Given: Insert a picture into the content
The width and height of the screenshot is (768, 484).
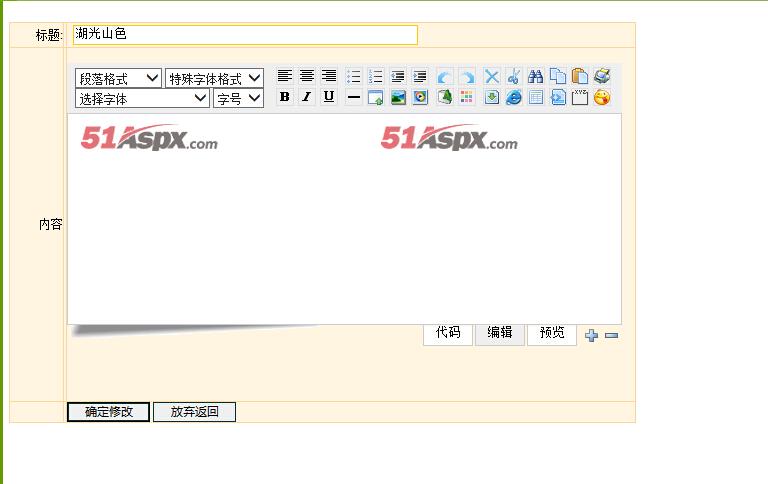Looking at the screenshot, I should (x=398, y=97).
